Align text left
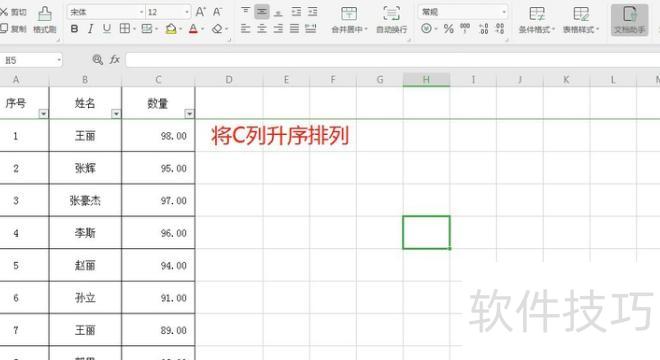660x360 pixels. [245, 29]
